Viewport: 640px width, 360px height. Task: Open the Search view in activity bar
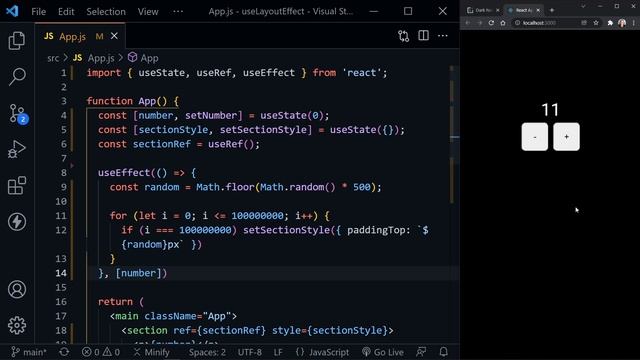[x=17, y=77]
